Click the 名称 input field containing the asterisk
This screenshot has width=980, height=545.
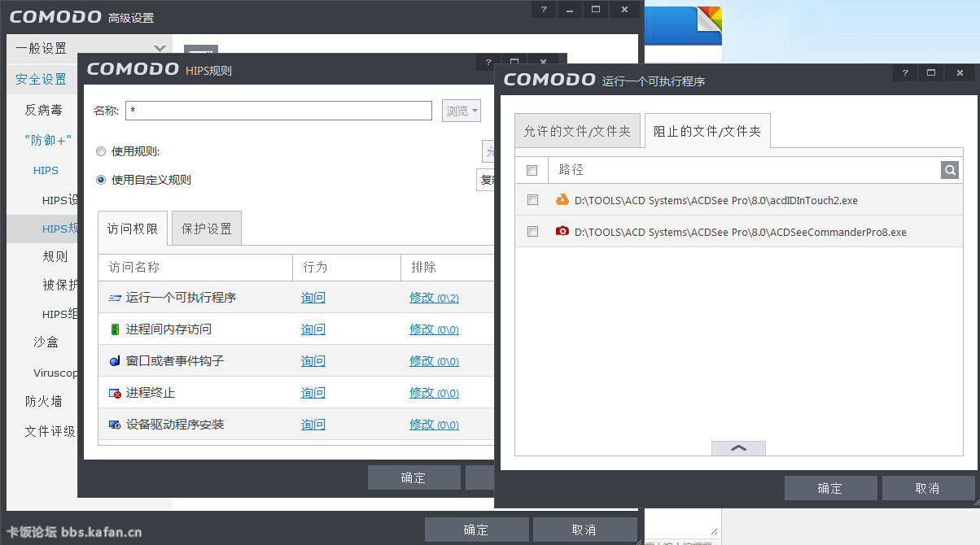point(278,110)
